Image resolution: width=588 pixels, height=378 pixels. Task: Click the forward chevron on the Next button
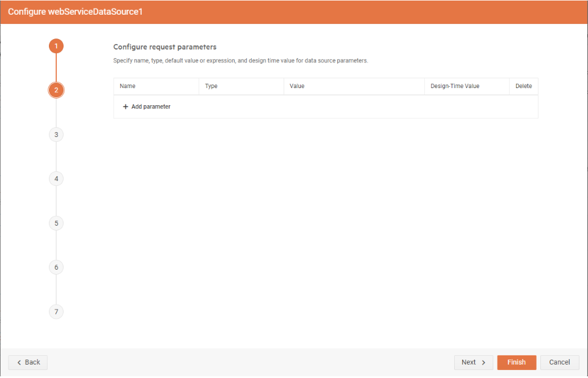click(482, 362)
